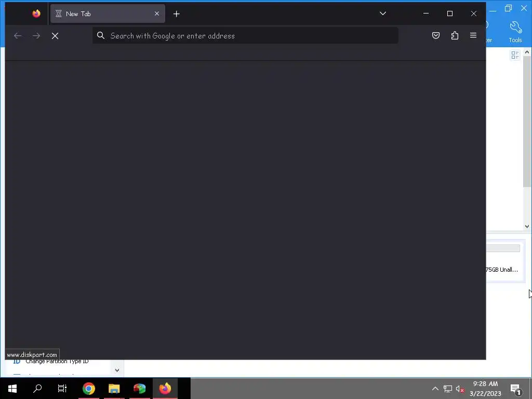Expand the left panel down chevron
Screen dimensions: 532x399
click(x=117, y=370)
